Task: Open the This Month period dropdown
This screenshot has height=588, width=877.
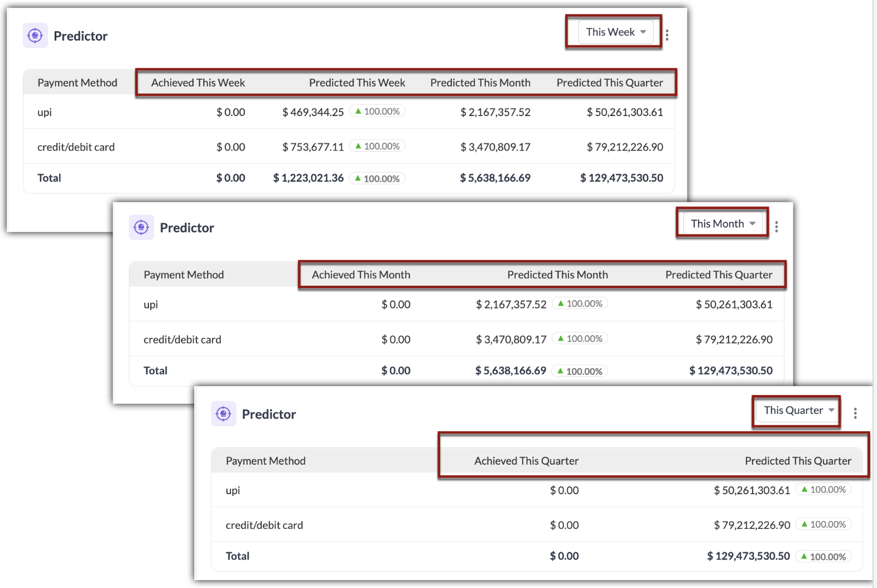Action: pyautogui.click(x=723, y=224)
